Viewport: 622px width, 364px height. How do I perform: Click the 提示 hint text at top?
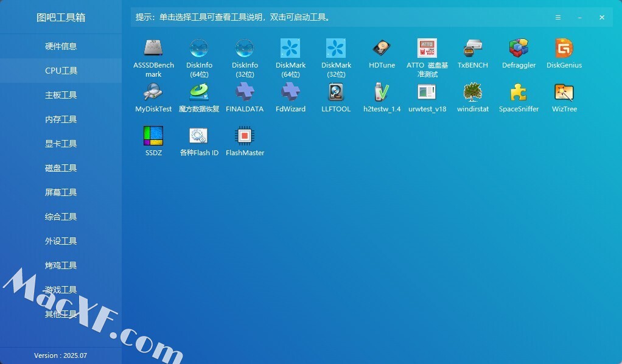[x=233, y=17]
